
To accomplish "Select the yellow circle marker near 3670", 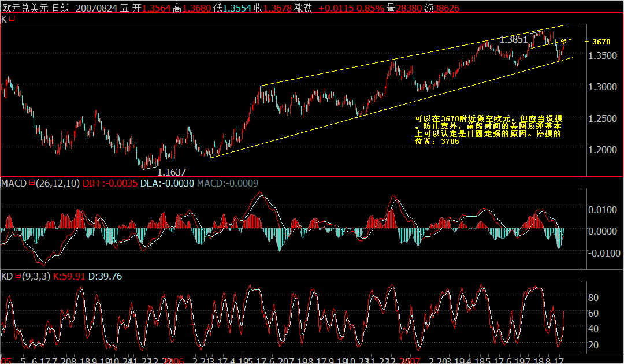I will pos(563,42).
